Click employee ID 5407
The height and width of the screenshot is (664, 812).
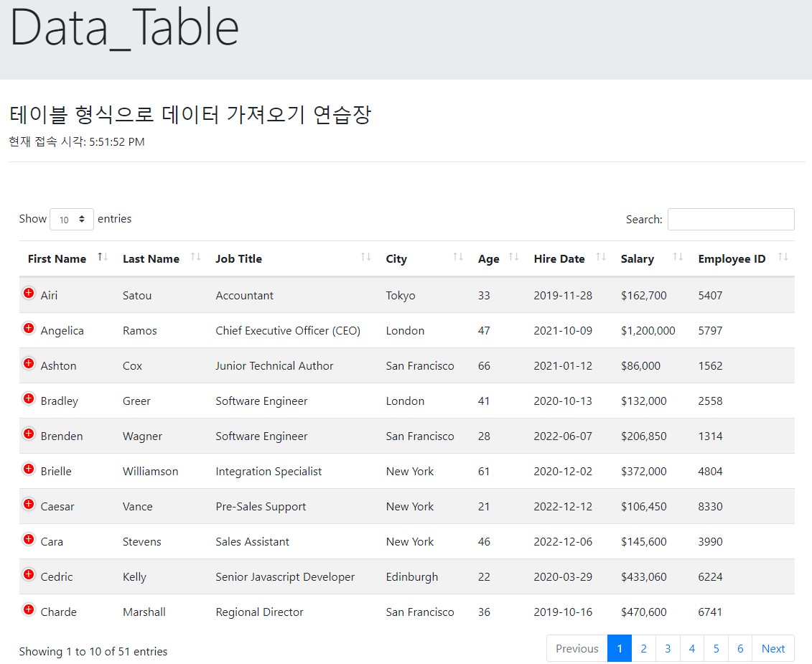[x=710, y=295]
